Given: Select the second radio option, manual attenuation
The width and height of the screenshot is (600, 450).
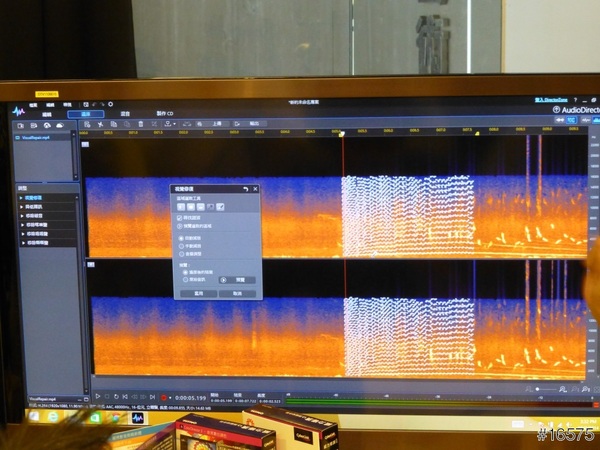Looking at the screenshot, I should [x=181, y=246].
